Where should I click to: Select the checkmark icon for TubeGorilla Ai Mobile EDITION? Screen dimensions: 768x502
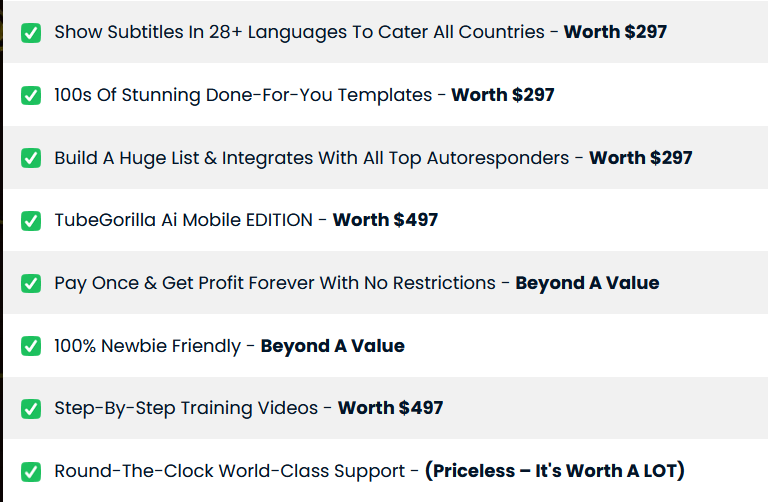point(31,221)
